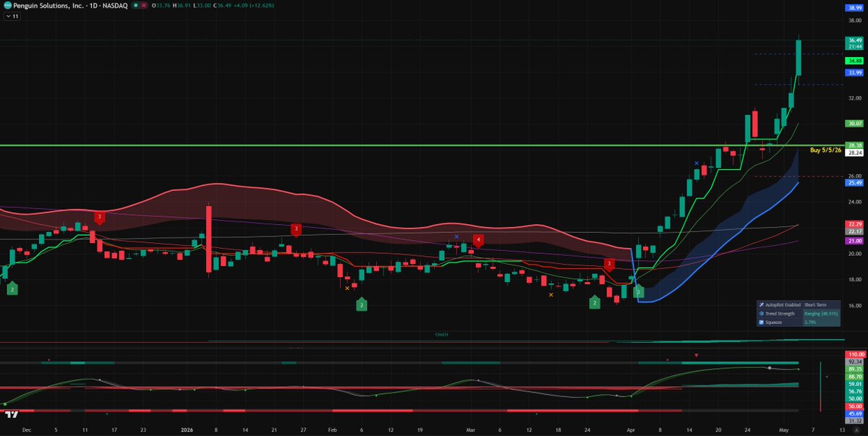Click the 110.00 red indicator value label

856,354
